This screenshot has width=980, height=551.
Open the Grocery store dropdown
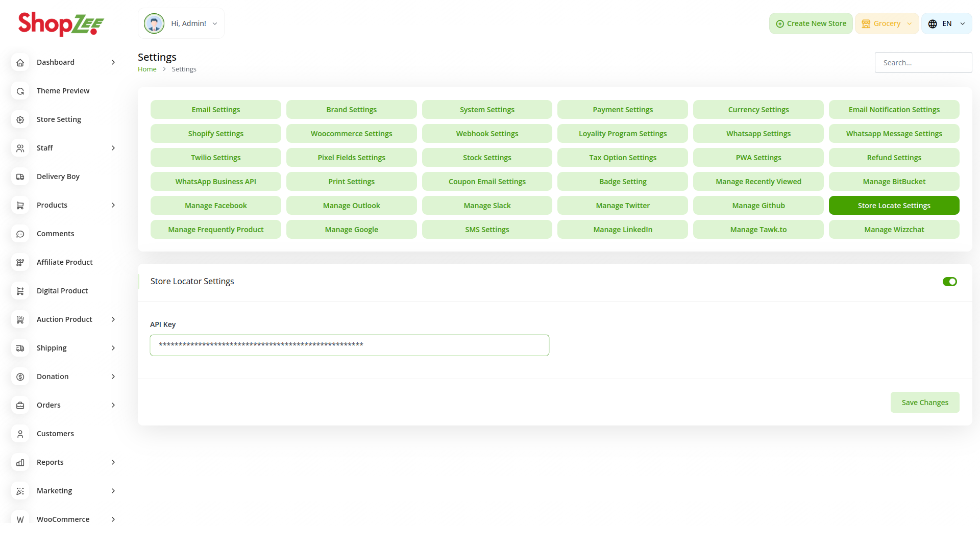887,23
